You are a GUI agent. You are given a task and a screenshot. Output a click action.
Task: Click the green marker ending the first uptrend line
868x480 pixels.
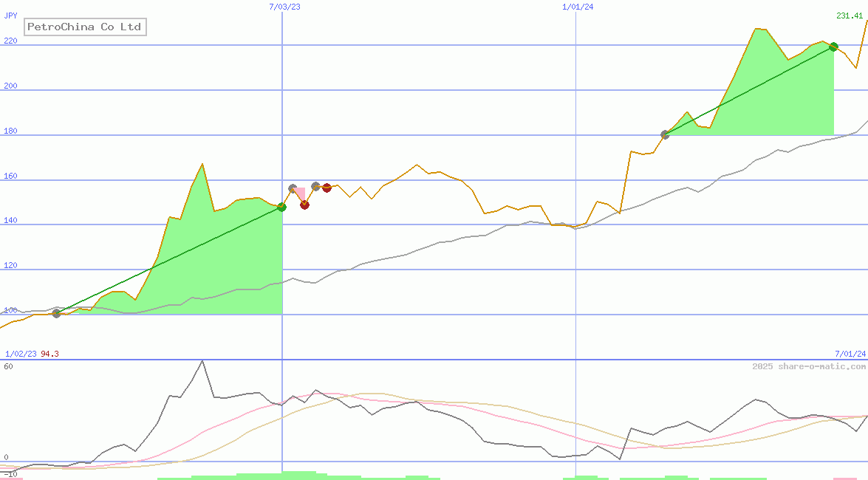coord(281,208)
